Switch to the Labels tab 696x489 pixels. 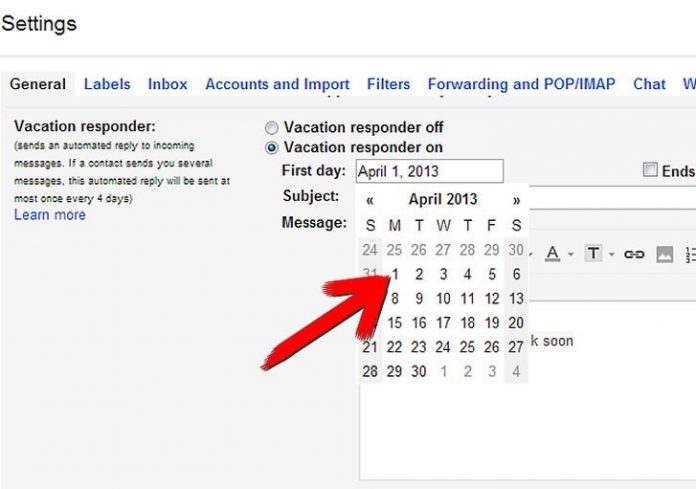pyautogui.click(x=107, y=84)
